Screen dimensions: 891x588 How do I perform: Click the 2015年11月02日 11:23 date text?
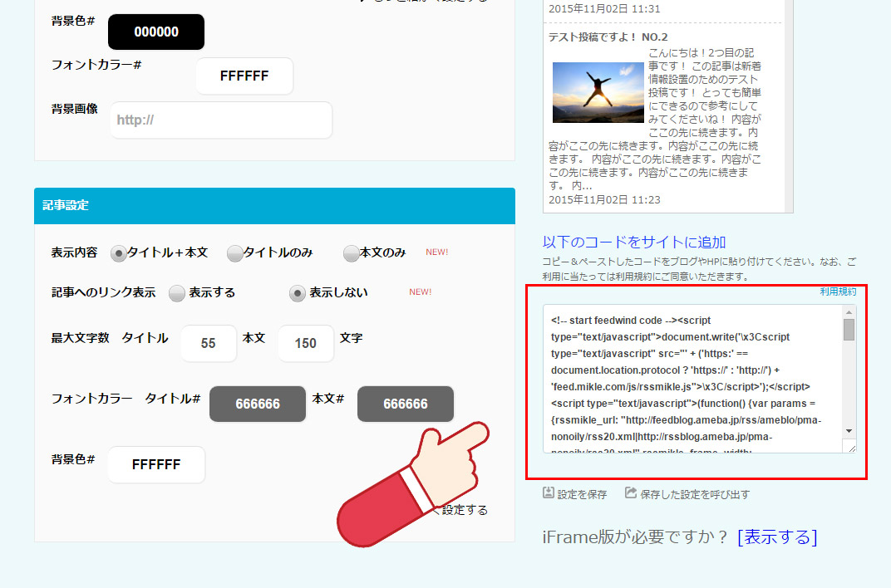(x=604, y=200)
